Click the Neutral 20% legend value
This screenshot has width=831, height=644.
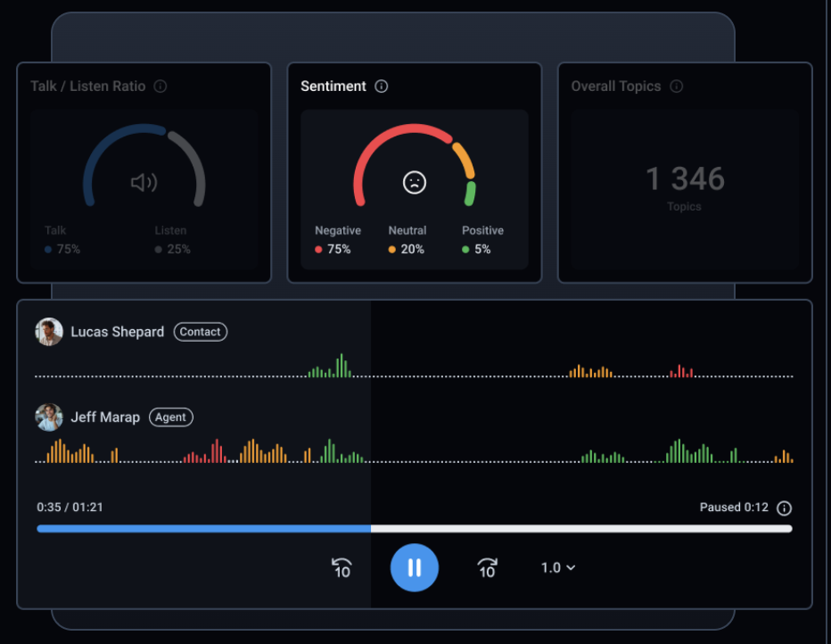406,249
